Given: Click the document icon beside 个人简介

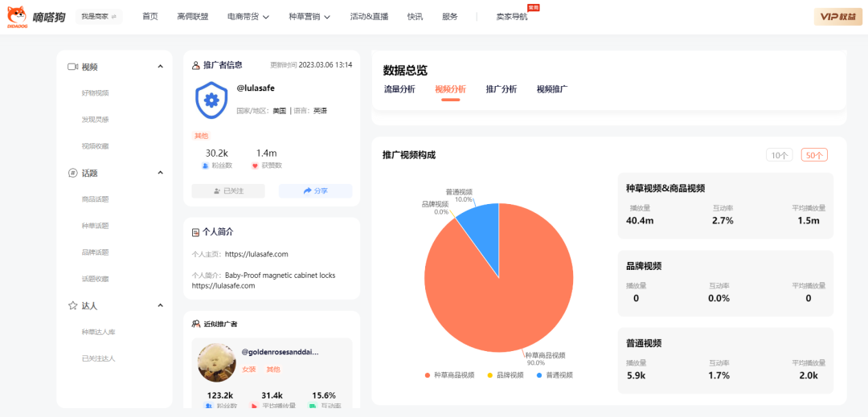Looking at the screenshot, I should [196, 232].
